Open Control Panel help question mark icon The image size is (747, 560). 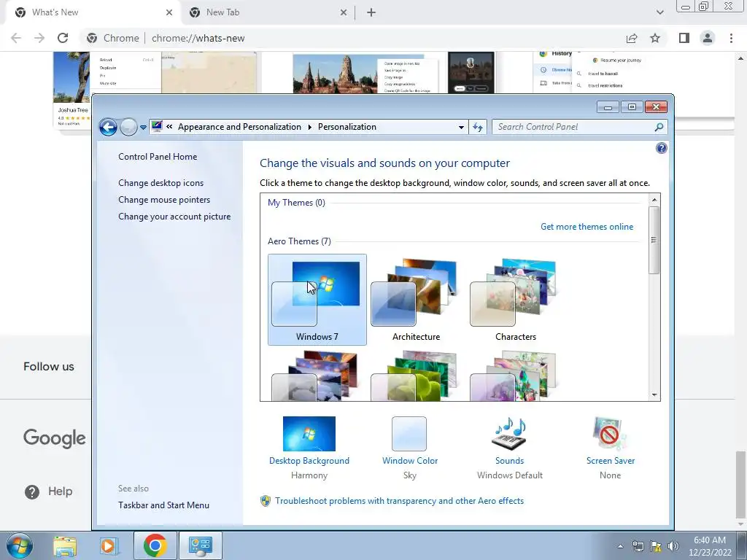[661, 148]
